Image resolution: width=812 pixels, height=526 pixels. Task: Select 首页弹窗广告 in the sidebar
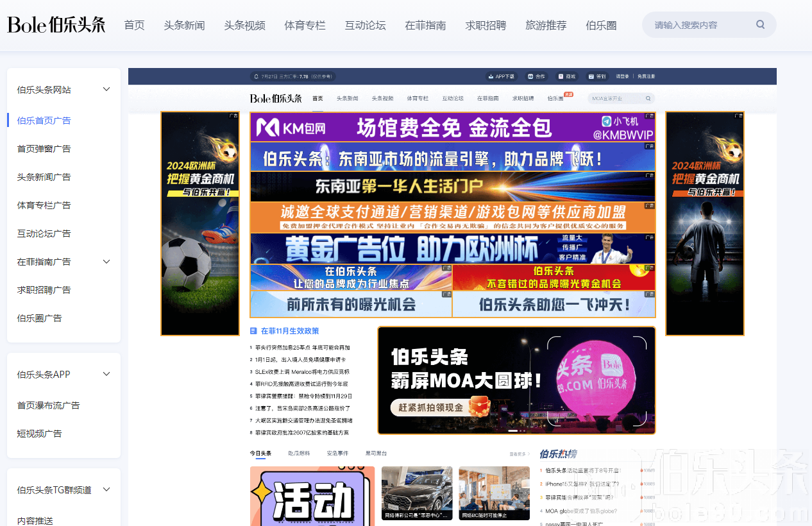click(x=44, y=149)
